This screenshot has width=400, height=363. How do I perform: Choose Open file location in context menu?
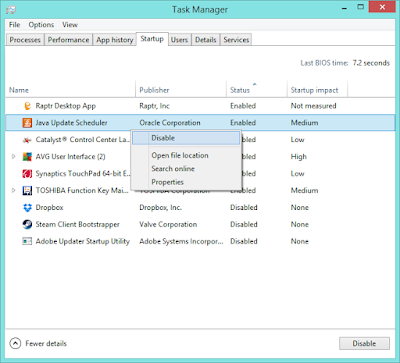[186, 155]
